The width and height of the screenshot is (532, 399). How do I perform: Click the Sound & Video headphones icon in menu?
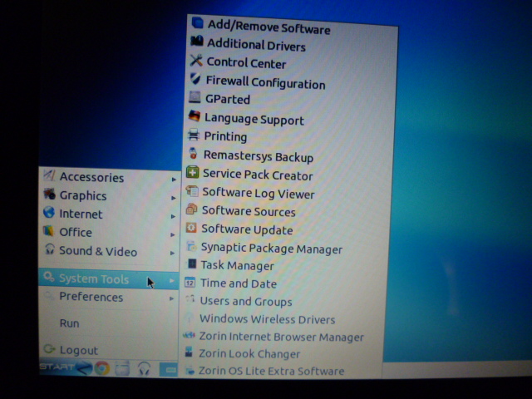50,249
